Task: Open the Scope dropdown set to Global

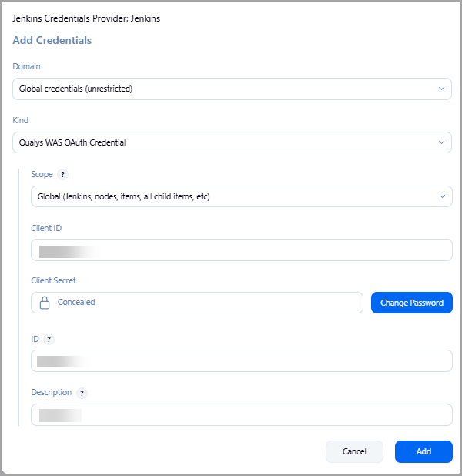Action: point(241,196)
